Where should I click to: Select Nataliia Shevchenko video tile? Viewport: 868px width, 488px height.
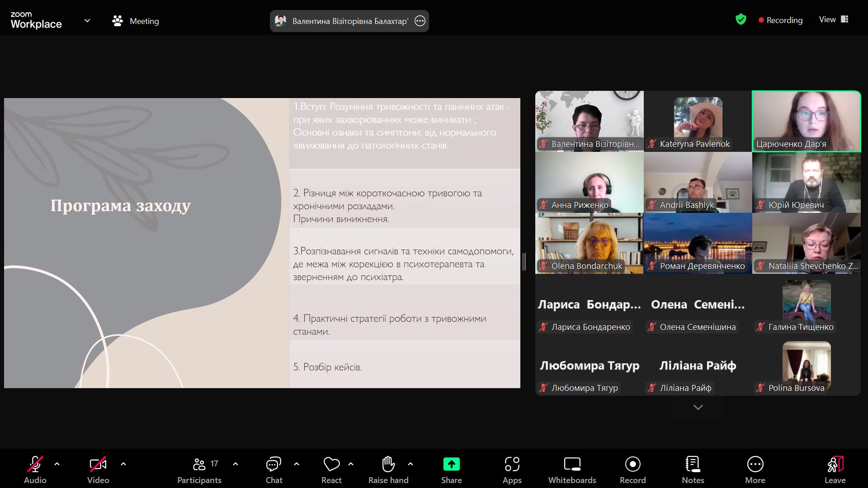click(x=807, y=243)
